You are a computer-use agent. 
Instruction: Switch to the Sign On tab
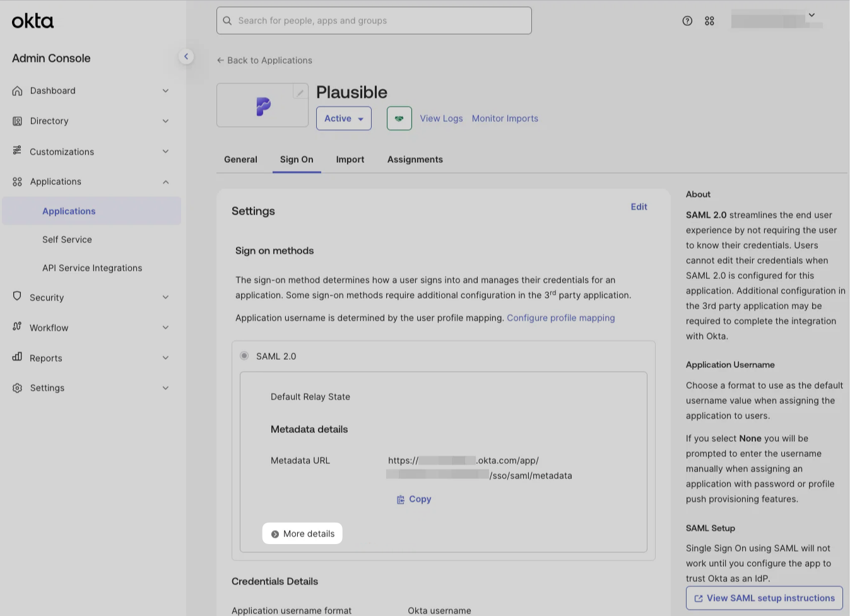tap(297, 160)
